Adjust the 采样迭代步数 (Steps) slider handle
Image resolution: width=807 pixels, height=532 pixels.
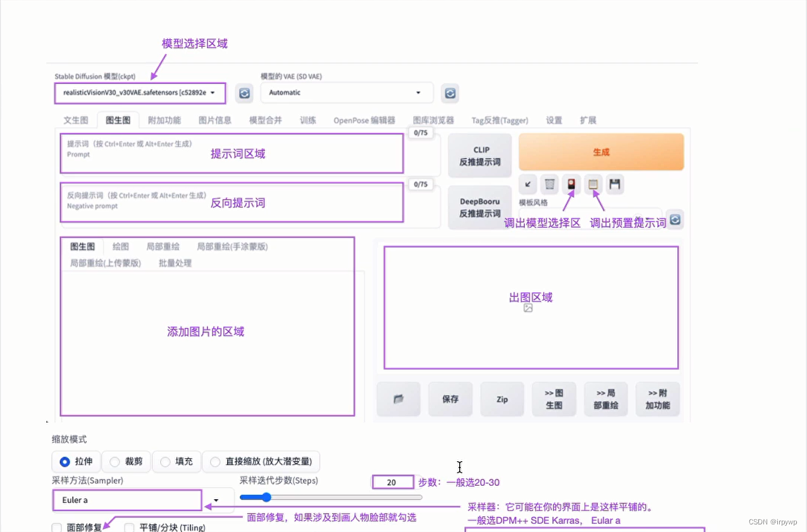pyautogui.click(x=266, y=497)
